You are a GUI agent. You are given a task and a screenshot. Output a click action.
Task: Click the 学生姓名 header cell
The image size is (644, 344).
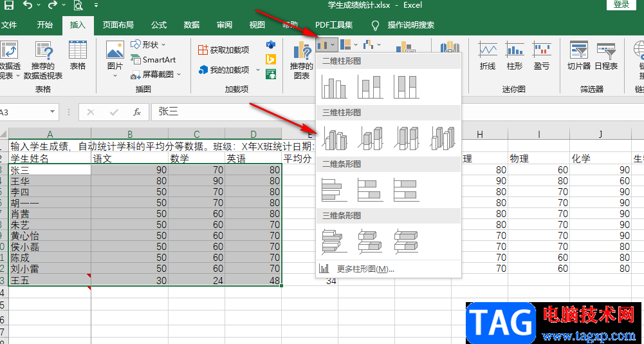[50, 159]
